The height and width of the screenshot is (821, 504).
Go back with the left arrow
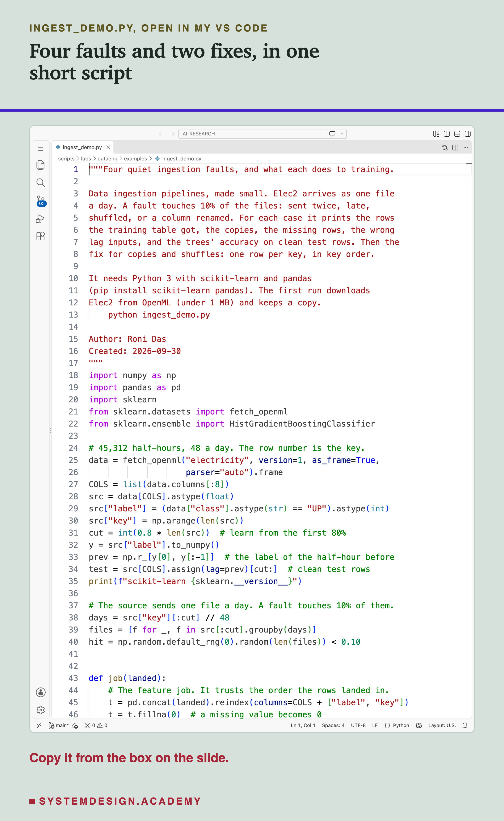pos(162,134)
